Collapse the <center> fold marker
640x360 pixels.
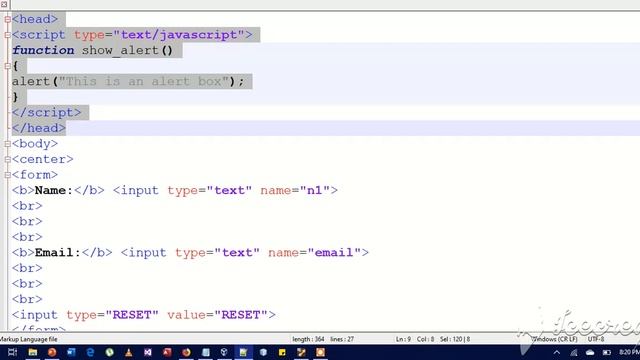pos(7,159)
